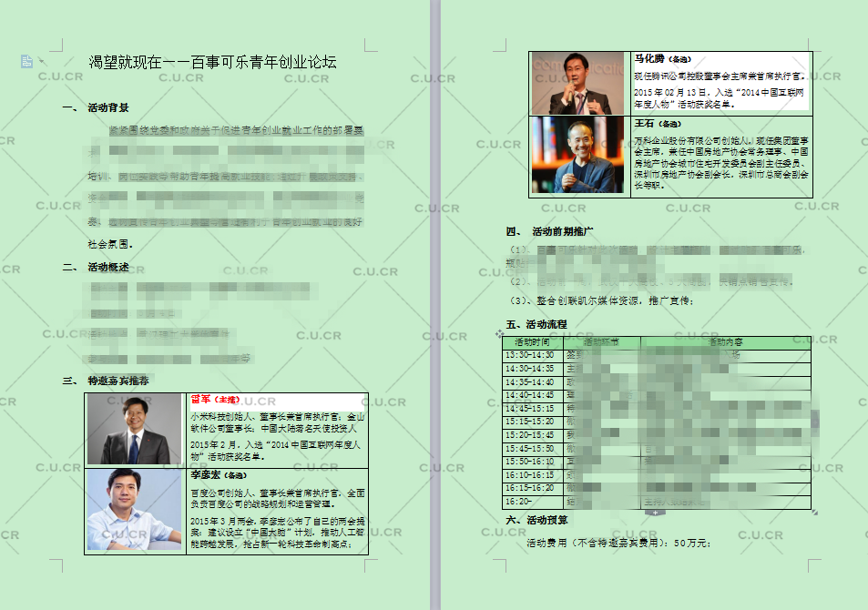This screenshot has width=868, height=610.
Task: Open the dropdown arrow next to the layout icon
Action: (41, 61)
